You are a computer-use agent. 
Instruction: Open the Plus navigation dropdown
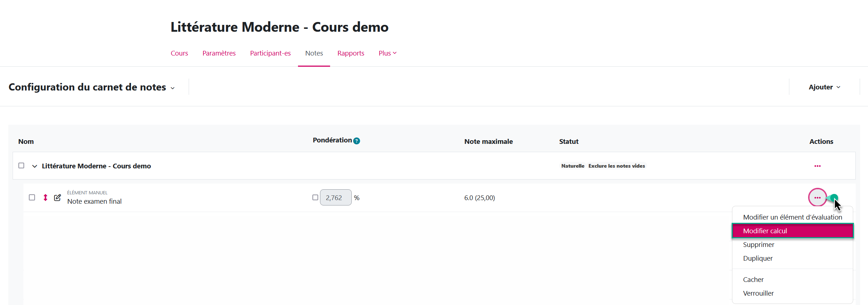point(387,53)
